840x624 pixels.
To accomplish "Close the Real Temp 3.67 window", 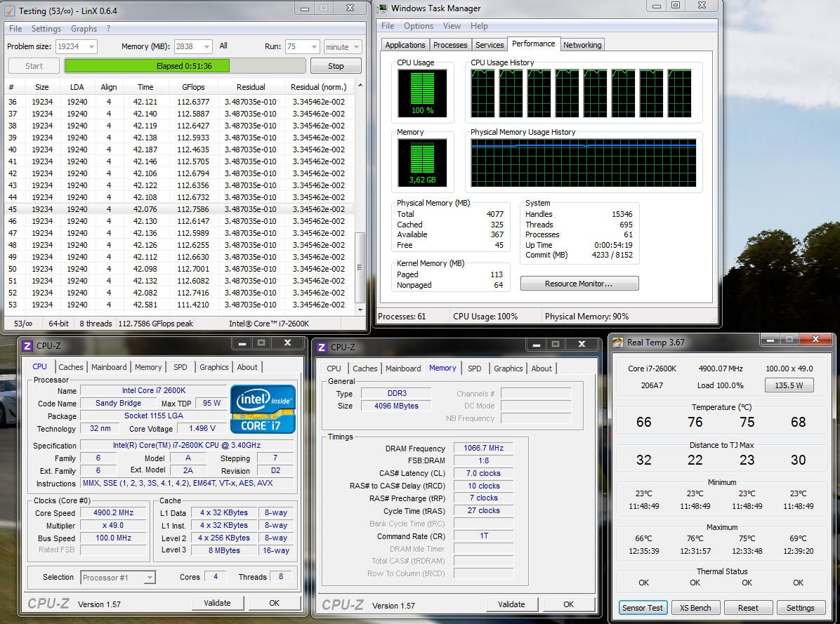I will click(815, 340).
